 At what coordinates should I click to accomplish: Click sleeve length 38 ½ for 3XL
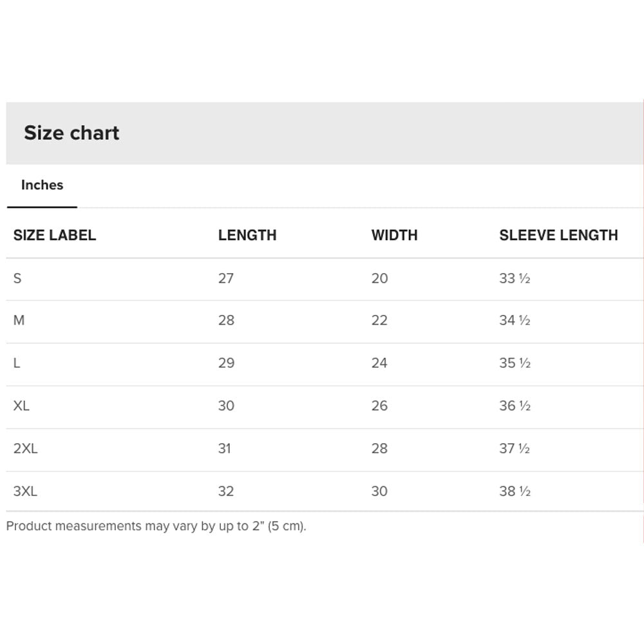pyautogui.click(x=515, y=491)
